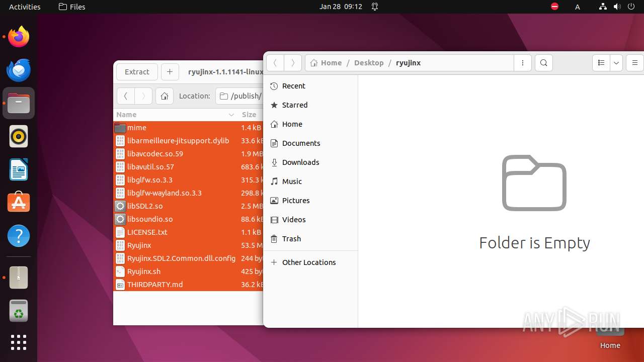Open the Files app menu in the top bar

(72, 7)
